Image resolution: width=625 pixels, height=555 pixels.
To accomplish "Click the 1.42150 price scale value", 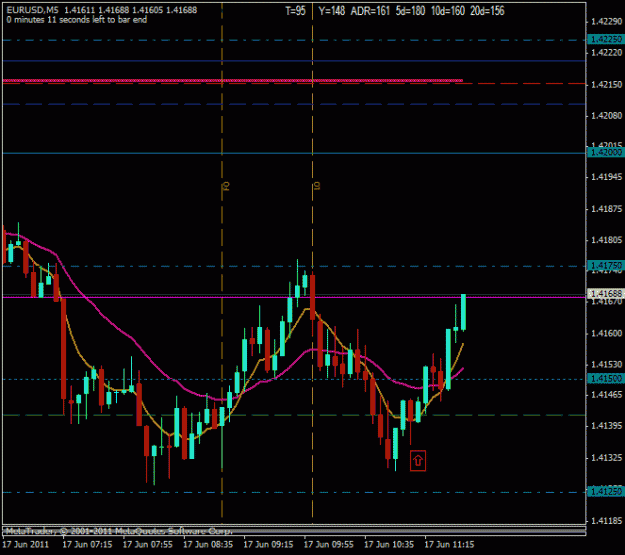I will [x=606, y=85].
